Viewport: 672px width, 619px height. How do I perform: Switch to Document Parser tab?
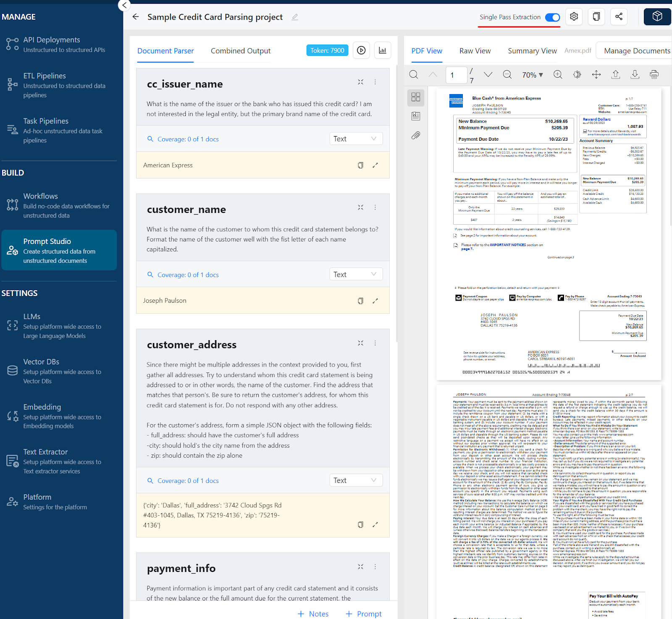pyautogui.click(x=165, y=51)
